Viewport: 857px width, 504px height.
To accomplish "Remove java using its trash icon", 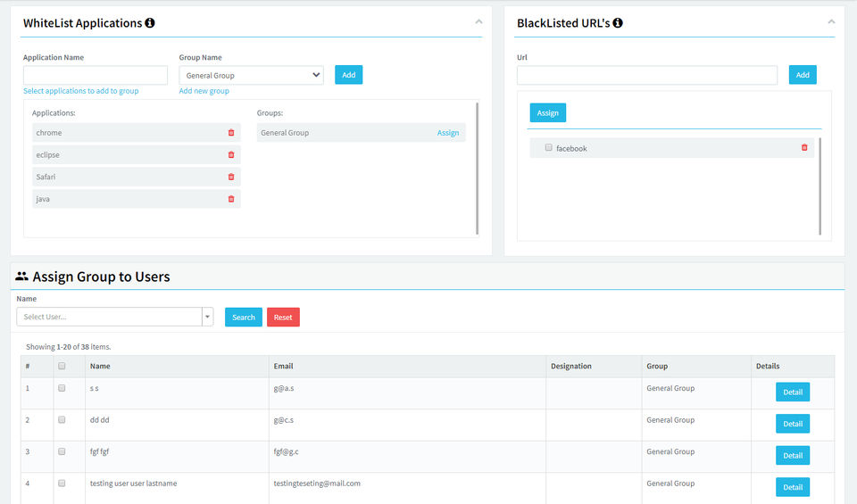I will 231,199.
